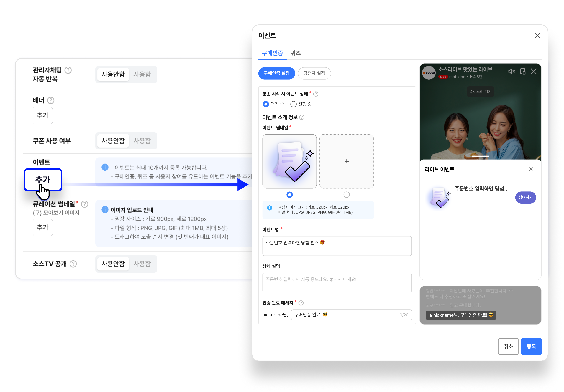Open help for 배너
564x392 pixels.
pyautogui.click(x=51, y=101)
